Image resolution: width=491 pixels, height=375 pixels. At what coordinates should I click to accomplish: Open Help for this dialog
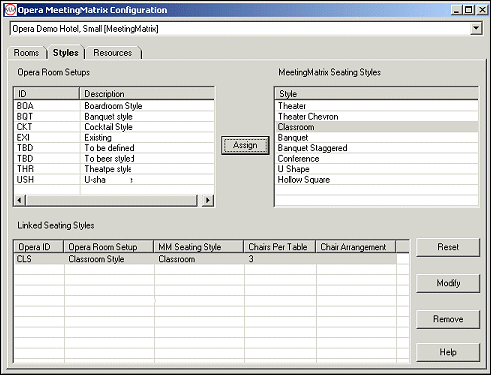448,352
